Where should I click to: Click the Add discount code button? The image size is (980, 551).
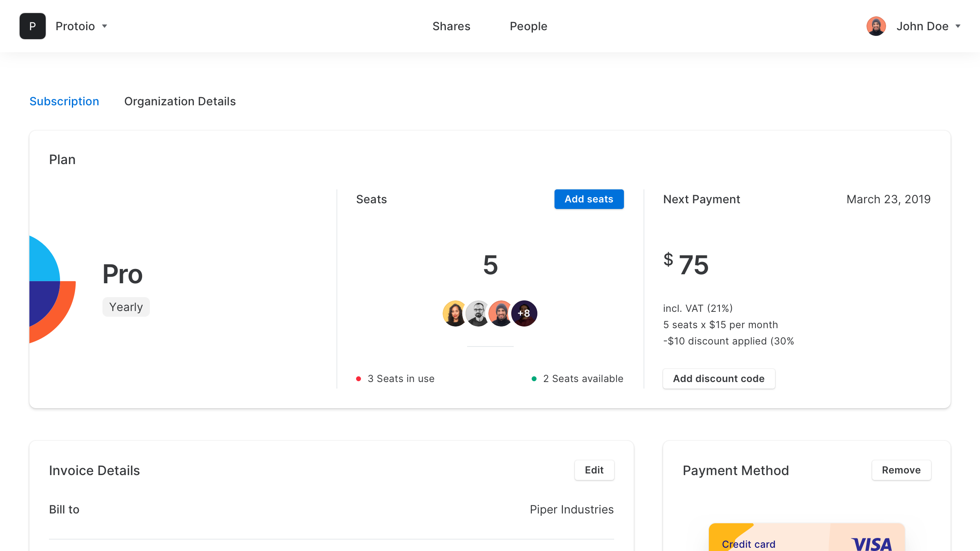coord(719,379)
